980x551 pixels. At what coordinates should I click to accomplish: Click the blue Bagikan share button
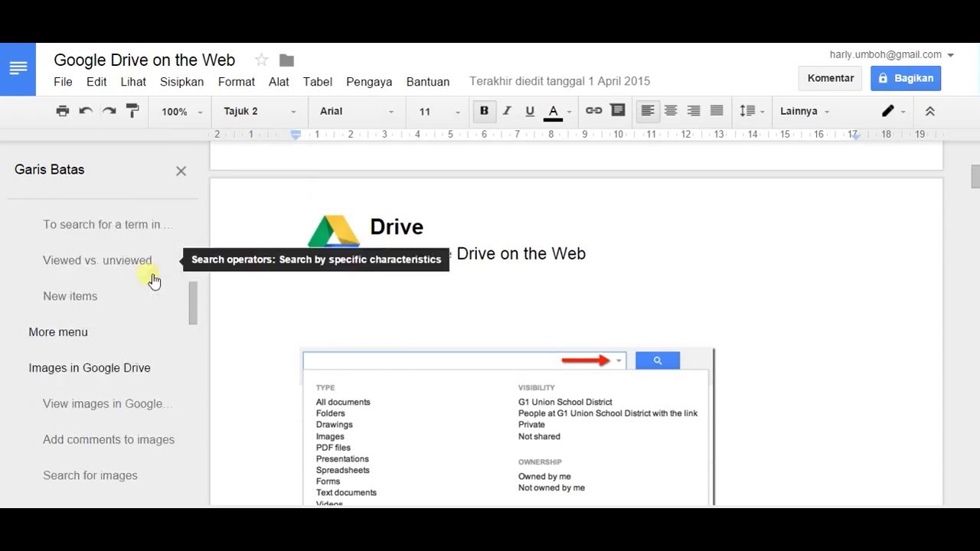[906, 78]
